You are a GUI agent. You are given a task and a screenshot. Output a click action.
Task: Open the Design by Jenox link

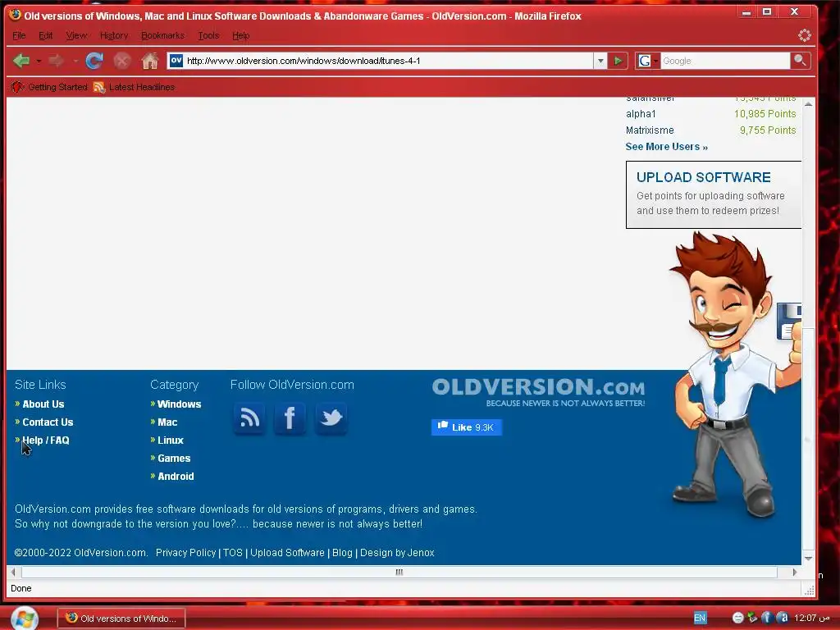pyautogui.click(x=397, y=552)
